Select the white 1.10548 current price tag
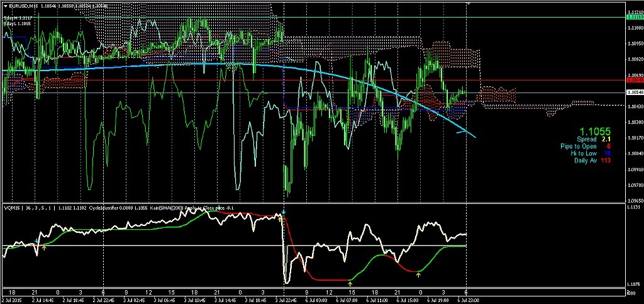 pyautogui.click(x=634, y=93)
